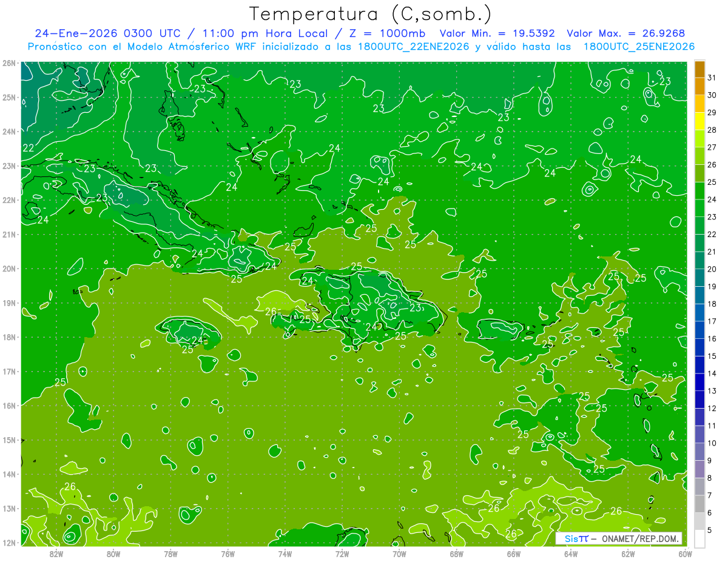The width and height of the screenshot is (728, 562).
Task: Click the white swatch below 5 on the scale
Action: click(x=700, y=538)
